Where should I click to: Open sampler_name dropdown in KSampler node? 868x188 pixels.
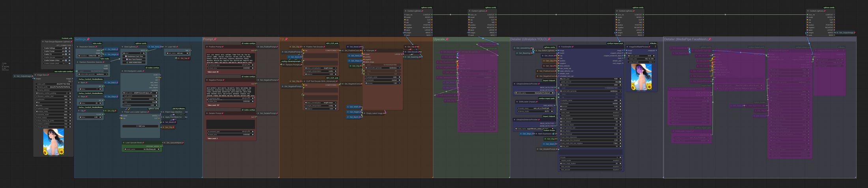pyautogui.click(x=382, y=77)
